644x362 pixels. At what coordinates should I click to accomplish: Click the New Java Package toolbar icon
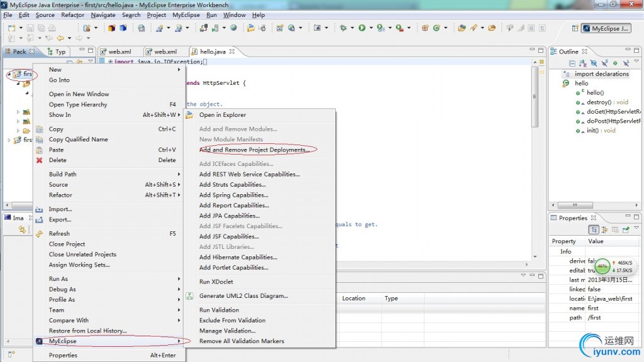tap(425, 28)
